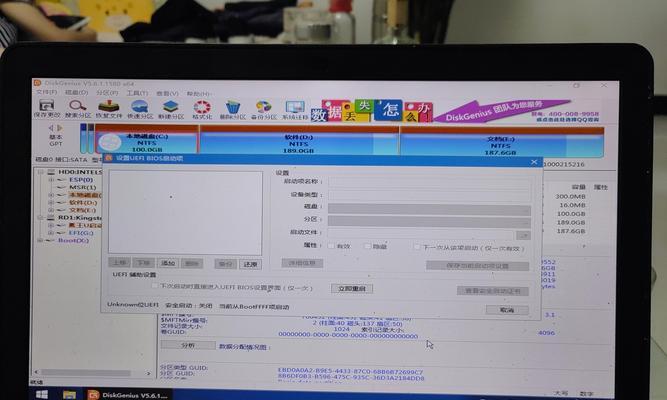Click the 启动文件 boot file path field
This screenshot has height=400, width=667.
coord(420,234)
